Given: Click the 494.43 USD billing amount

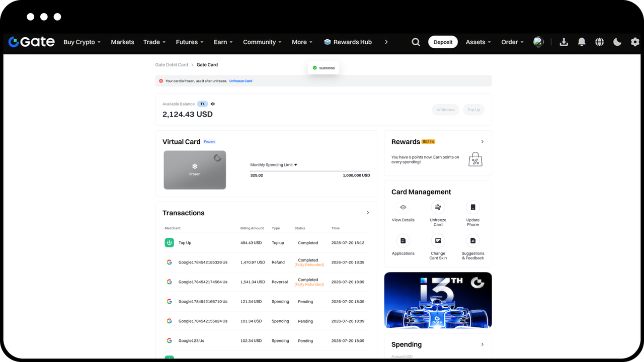Looking at the screenshot, I should (251, 243).
